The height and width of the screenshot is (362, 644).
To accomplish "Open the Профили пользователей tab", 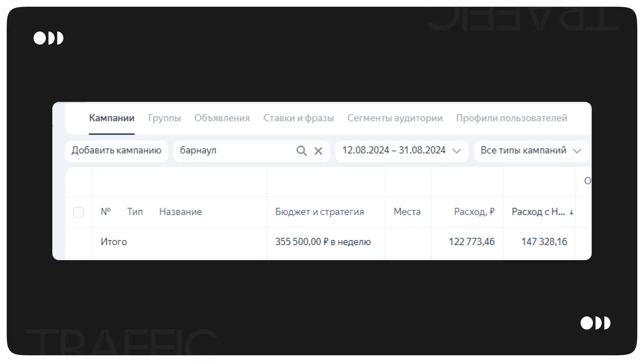I will 512,118.
